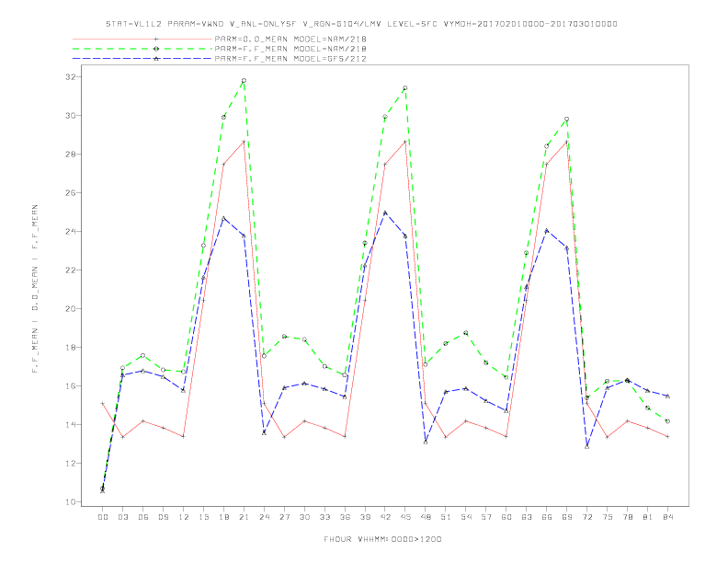This screenshot has height=563, width=728.
Task: Click the green circle peak at hour 45
Action: coord(405,87)
